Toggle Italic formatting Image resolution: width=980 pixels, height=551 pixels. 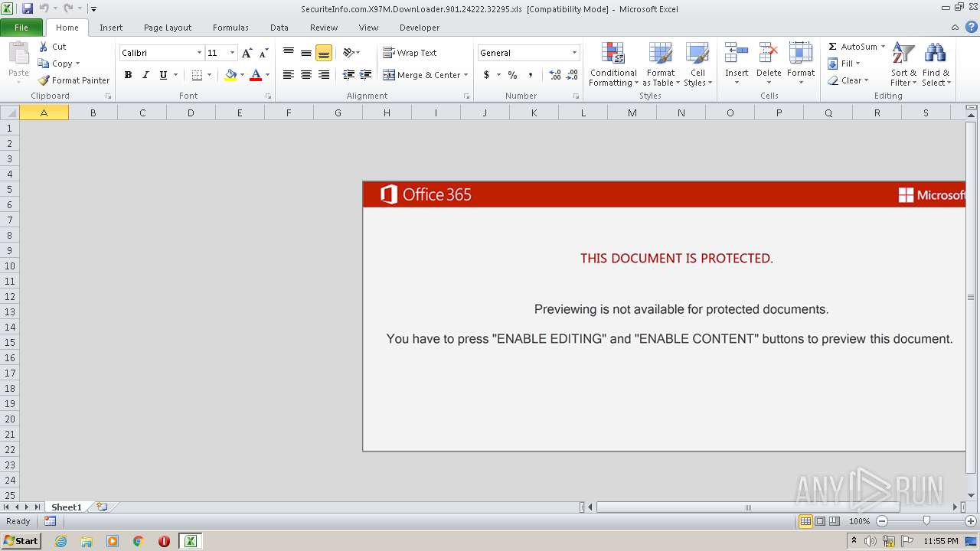click(x=145, y=75)
